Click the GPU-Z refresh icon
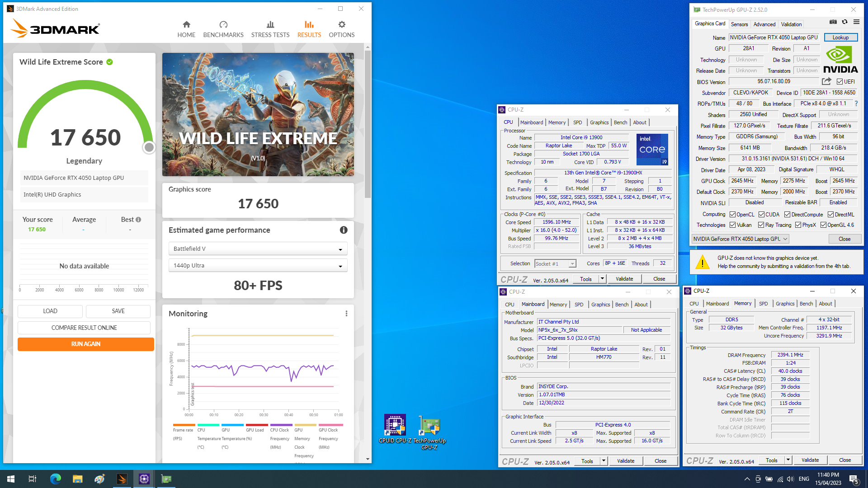 [x=844, y=22]
